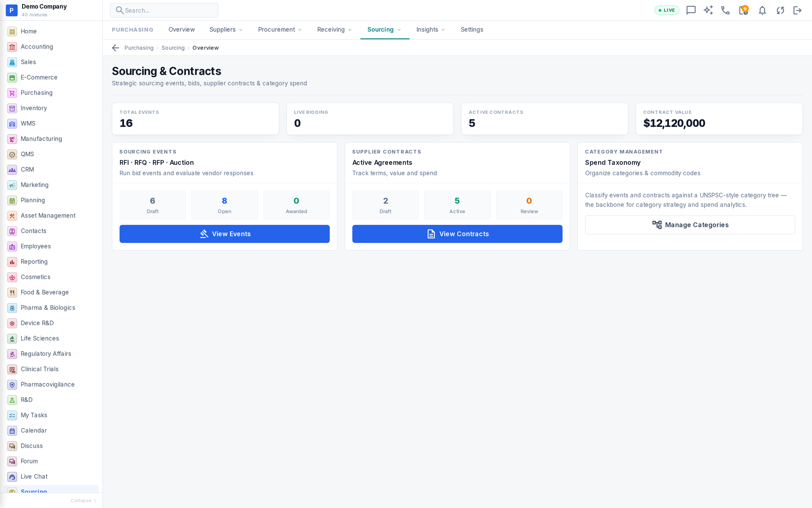Click the logout icon
This screenshot has height=508, width=812.
(798, 10)
